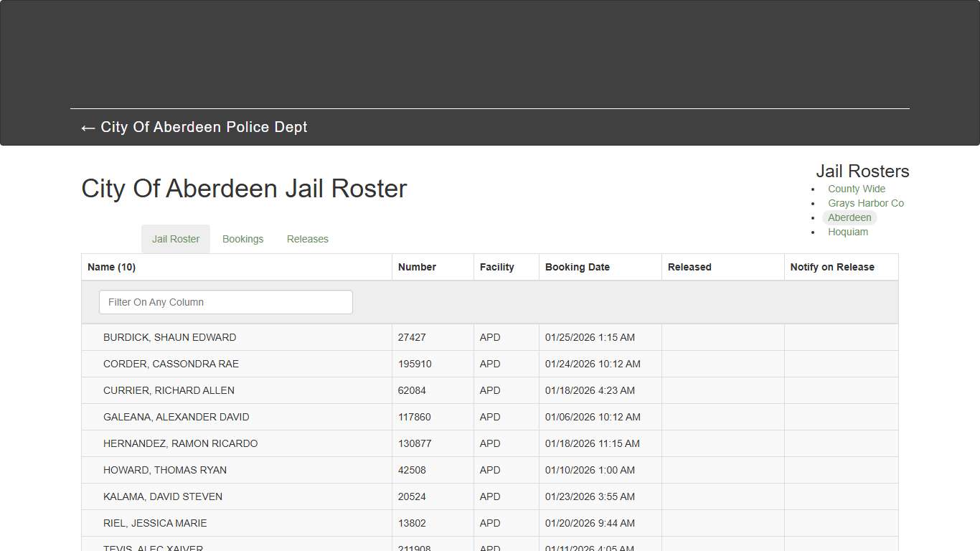980x551 pixels.
Task: Select the Aberdeen roster link
Action: point(849,217)
